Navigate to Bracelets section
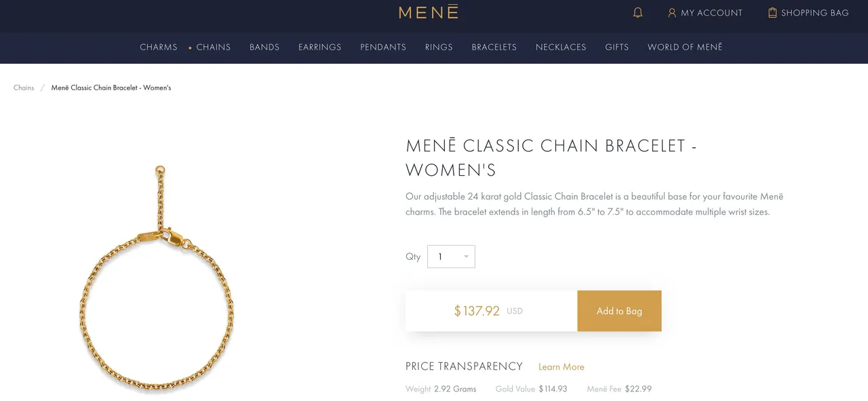The width and height of the screenshot is (868, 401). pyautogui.click(x=494, y=47)
